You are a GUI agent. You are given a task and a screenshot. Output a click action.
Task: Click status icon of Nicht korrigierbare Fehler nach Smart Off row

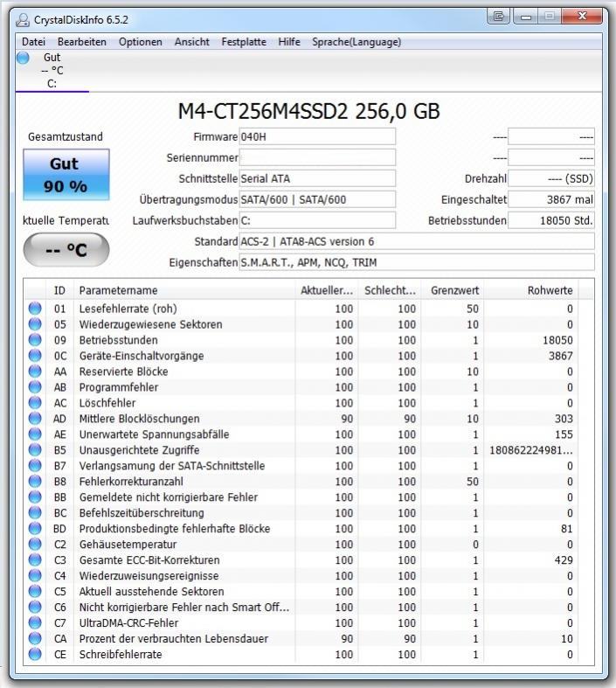[35, 607]
